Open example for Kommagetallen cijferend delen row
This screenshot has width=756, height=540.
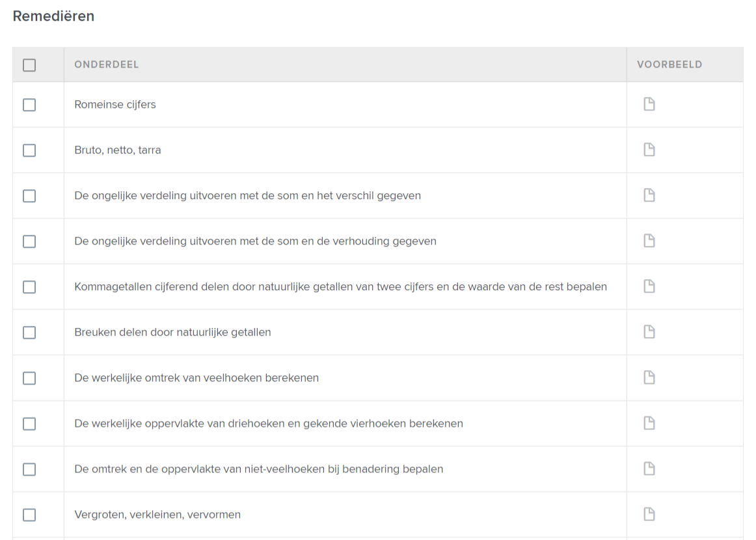pyautogui.click(x=649, y=286)
